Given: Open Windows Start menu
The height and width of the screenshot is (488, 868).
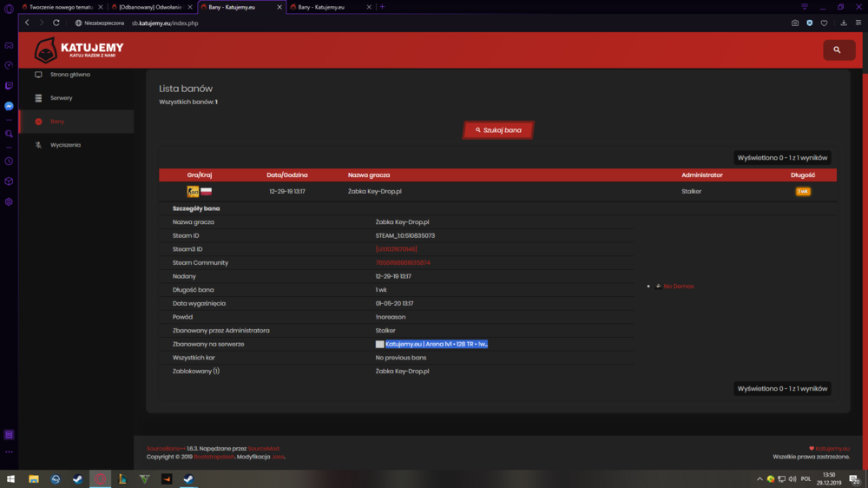Looking at the screenshot, I should point(10,479).
